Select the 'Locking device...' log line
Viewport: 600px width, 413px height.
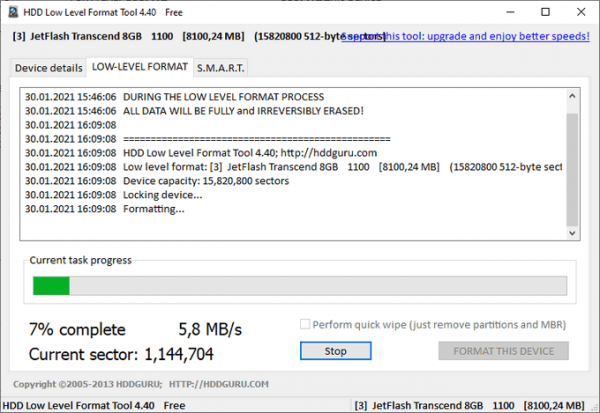pos(114,195)
